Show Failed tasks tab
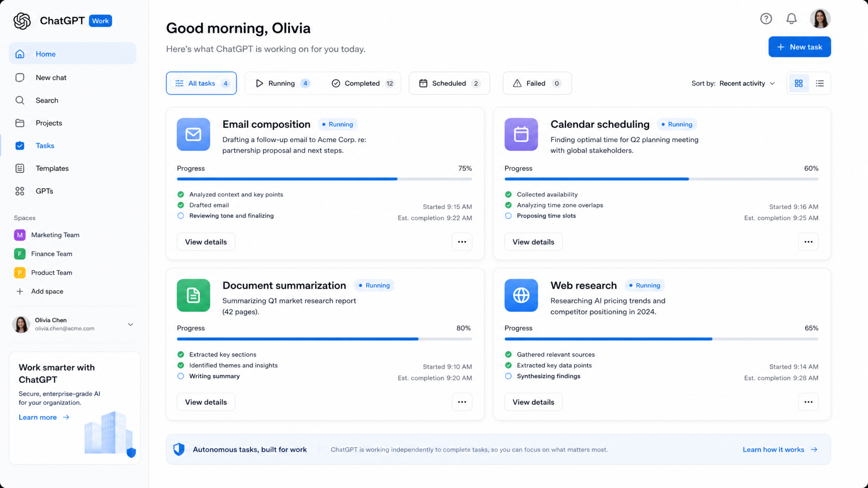 537,83
